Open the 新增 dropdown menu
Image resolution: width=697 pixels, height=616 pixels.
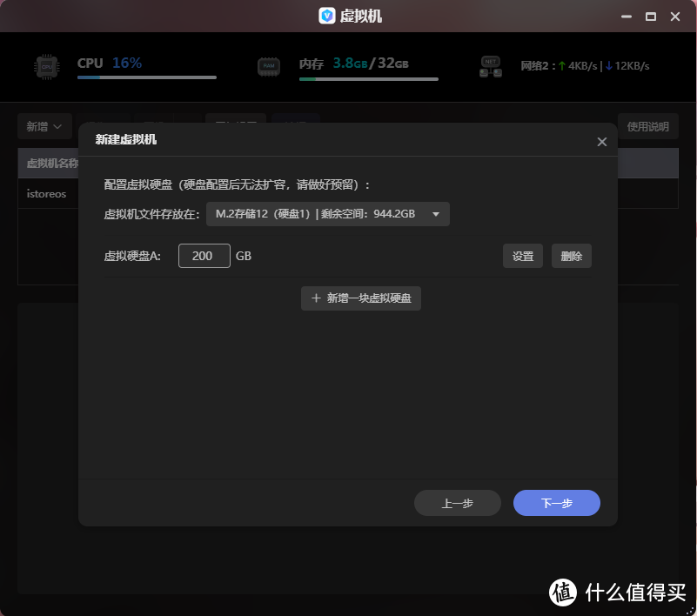[x=44, y=125]
